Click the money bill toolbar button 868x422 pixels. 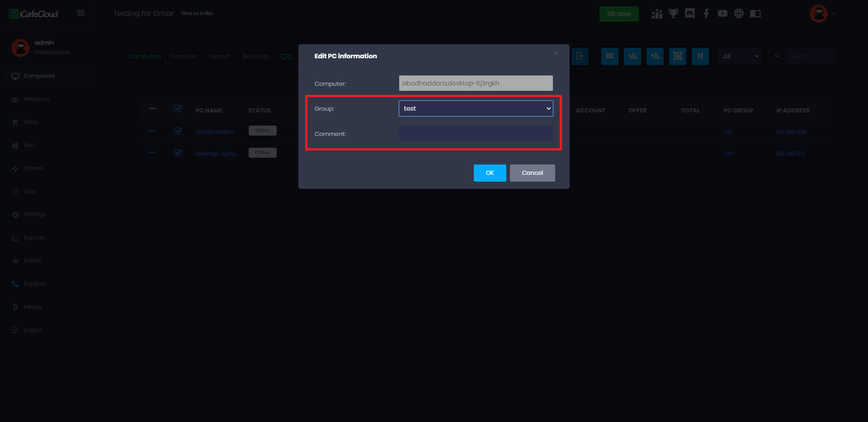[x=610, y=56]
